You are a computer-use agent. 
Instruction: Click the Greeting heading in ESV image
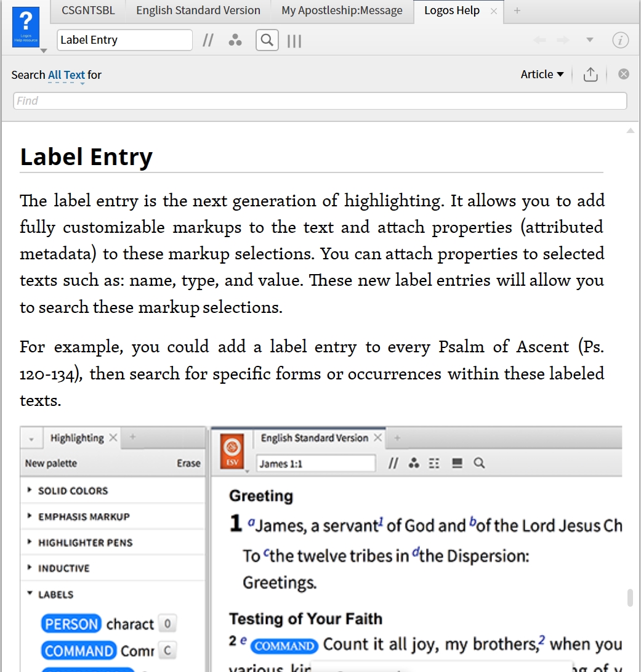coord(261,496)
